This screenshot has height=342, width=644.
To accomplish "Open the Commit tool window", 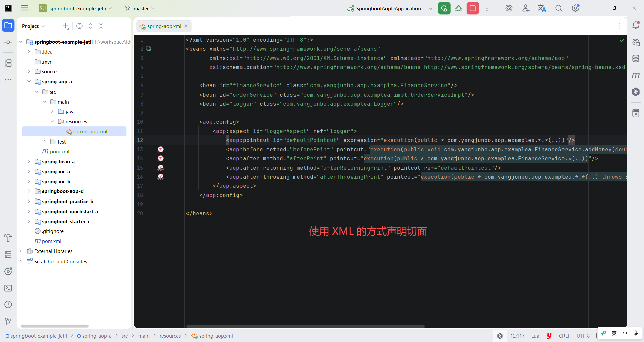I will click(8, 42).
